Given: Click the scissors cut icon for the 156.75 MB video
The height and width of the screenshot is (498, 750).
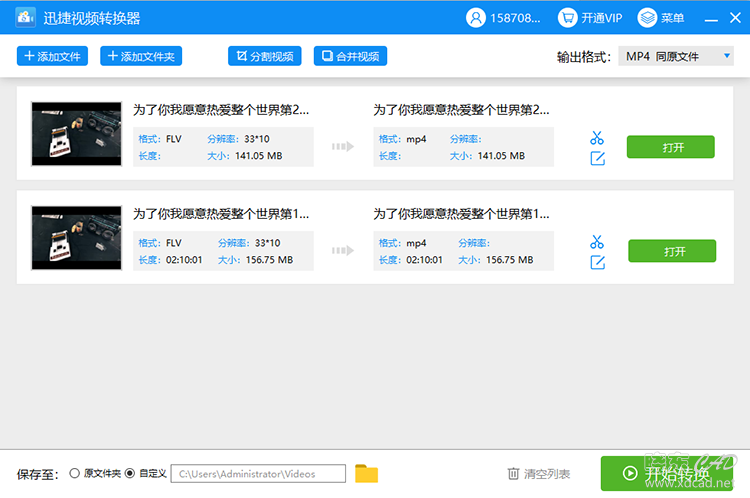Looking at the screenshot, I should (597, 242).
